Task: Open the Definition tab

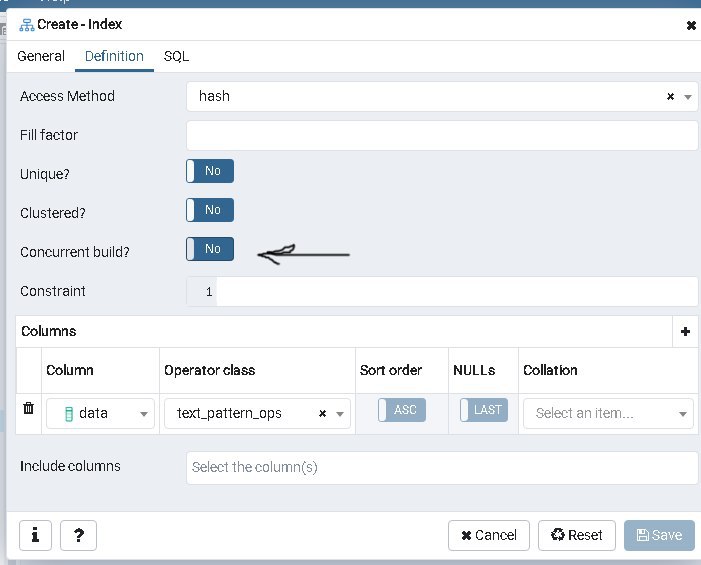Action: [114, 56]
